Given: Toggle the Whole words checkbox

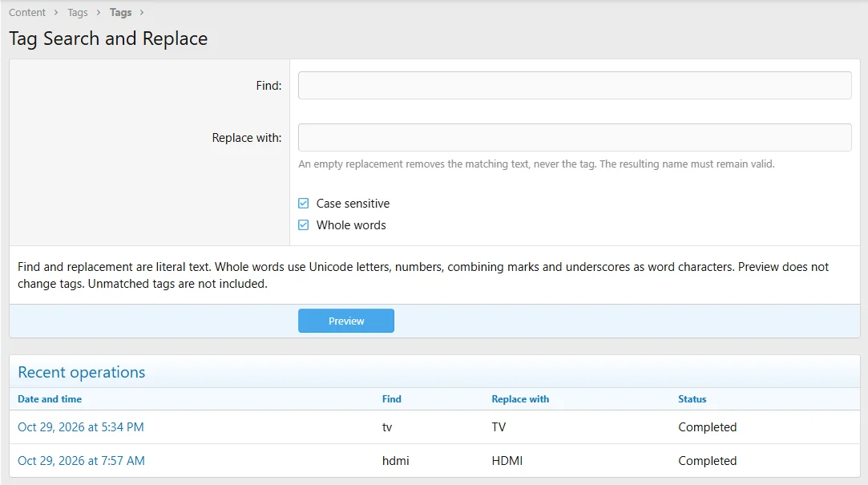Looking at the screenshot, I should click(303, 224).
